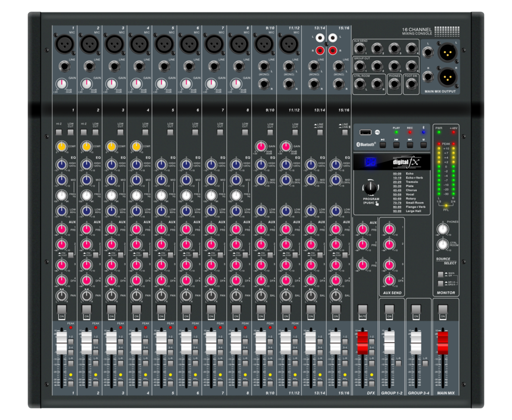Toggle channel 2 HI-Z button

[83, 132]
